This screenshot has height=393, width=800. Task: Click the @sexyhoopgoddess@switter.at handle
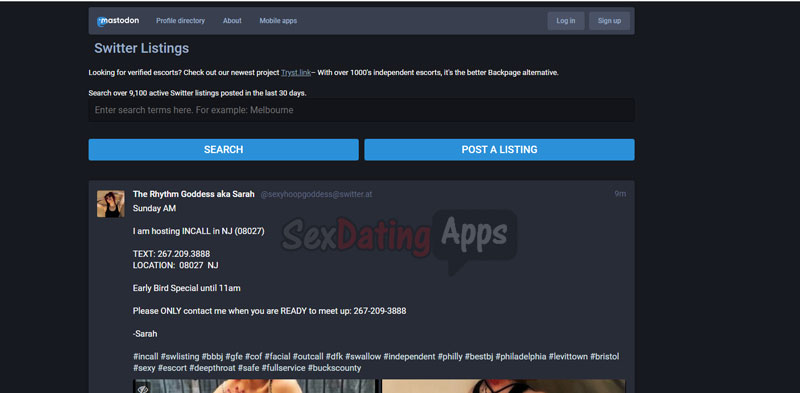[316, 194]
